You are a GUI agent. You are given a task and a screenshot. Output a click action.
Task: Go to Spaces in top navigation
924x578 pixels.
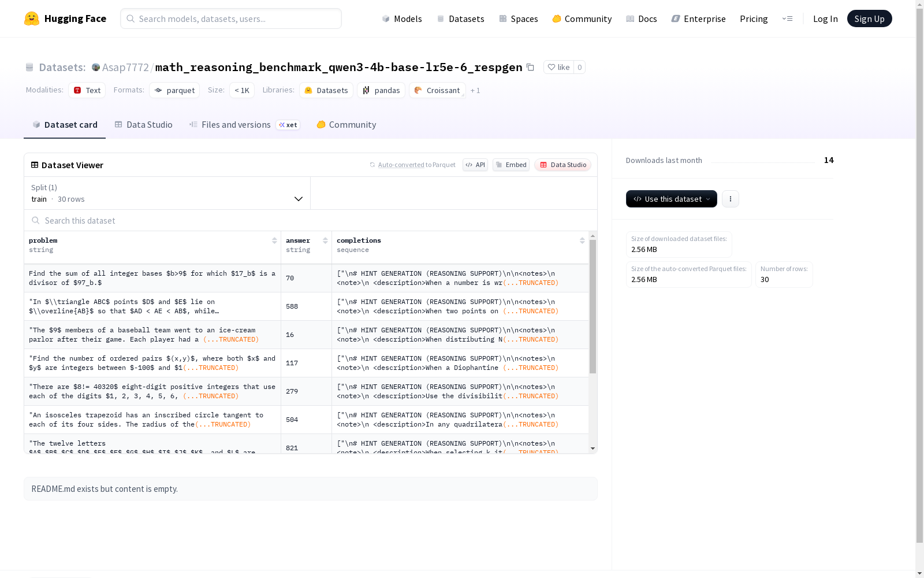[x=519, y=18]
